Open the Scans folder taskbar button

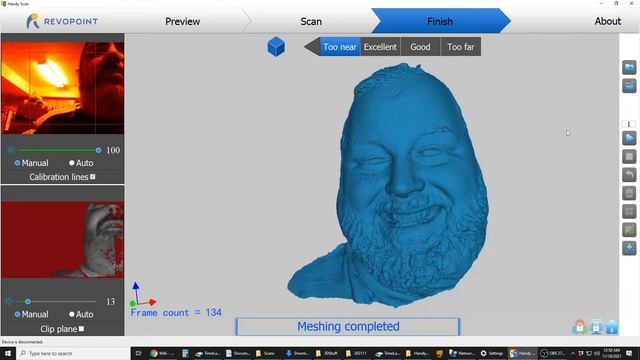[x=265, y=353]
